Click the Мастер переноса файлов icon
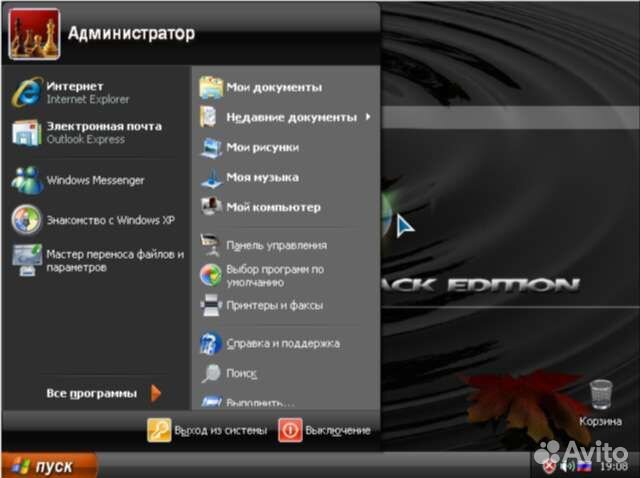 click(x=27, y=260)
